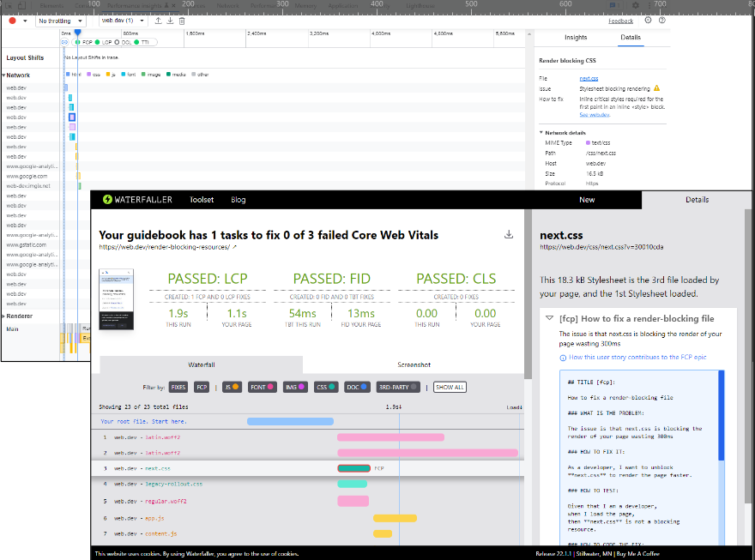The width and height of the screenshot is (755, 560).
Task: Click the timeline playhead marker at top
Action: 77,33
